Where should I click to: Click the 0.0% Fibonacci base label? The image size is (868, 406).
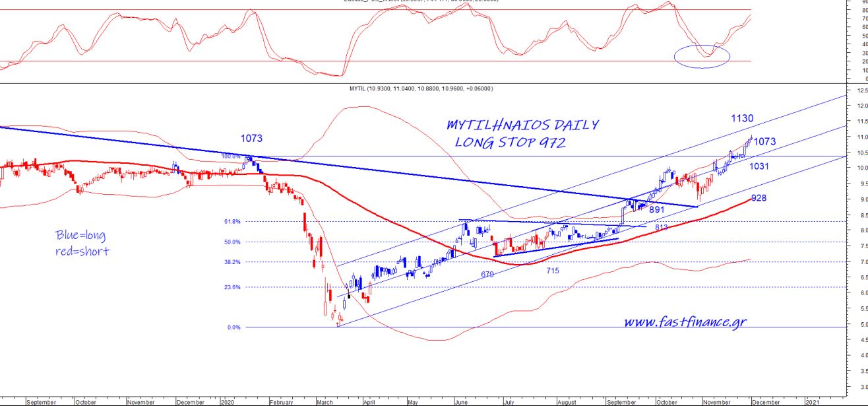234,327
